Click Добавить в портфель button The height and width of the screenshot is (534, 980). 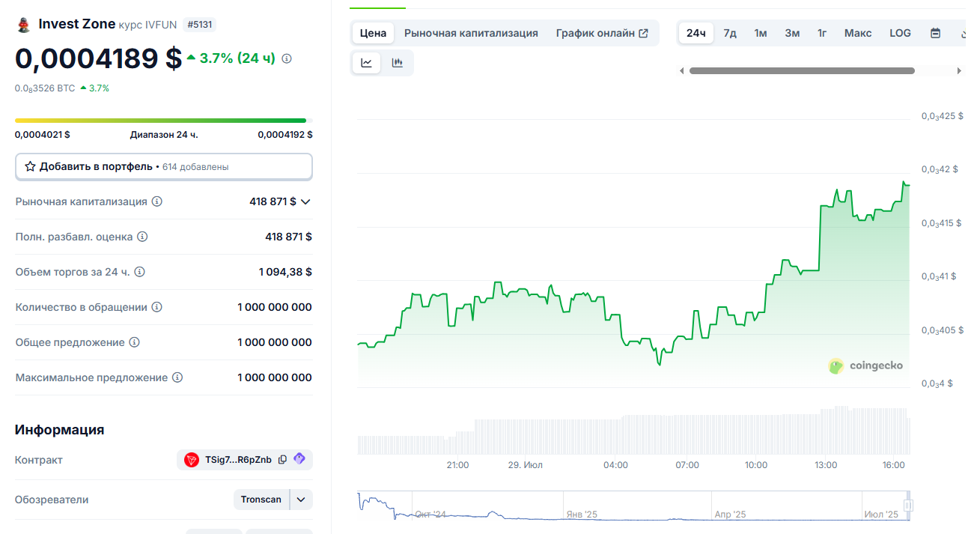(164, 166)
